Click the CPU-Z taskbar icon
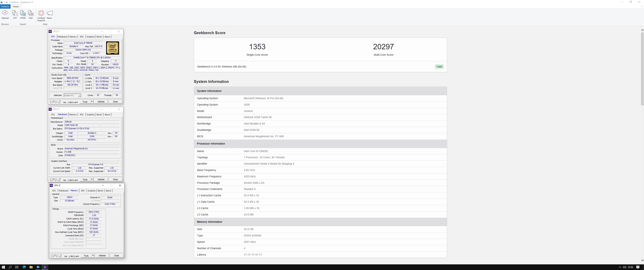 point(45,267)
